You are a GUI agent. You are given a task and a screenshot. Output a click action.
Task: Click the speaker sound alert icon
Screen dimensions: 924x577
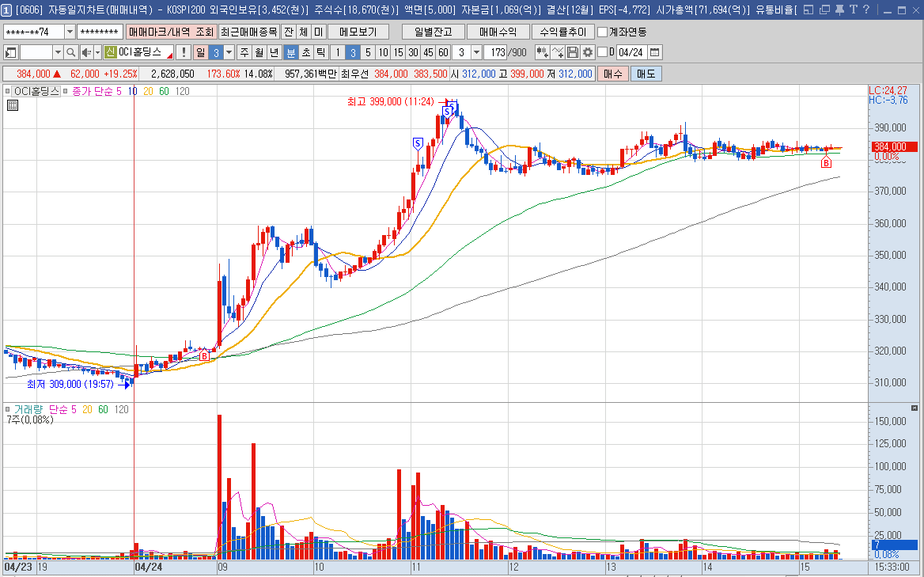coord(87,52)
